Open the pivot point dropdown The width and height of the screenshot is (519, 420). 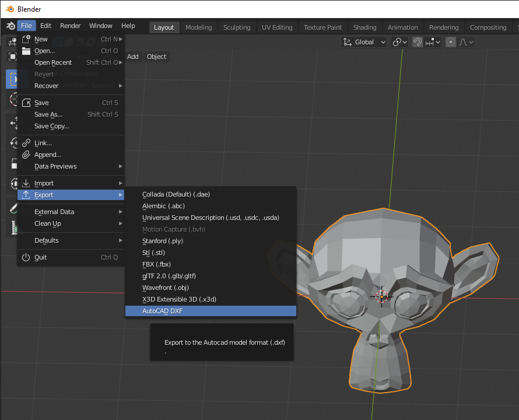tap(399, 42)
